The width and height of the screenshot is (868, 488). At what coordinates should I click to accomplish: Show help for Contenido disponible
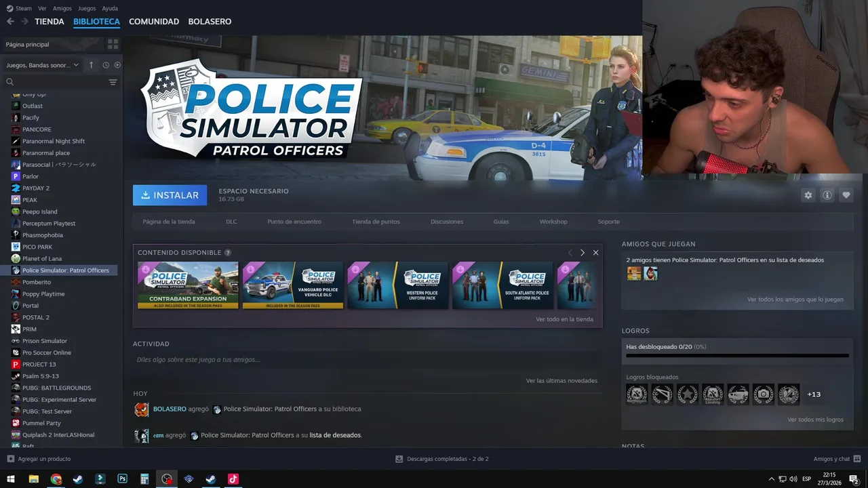point(228,253)
